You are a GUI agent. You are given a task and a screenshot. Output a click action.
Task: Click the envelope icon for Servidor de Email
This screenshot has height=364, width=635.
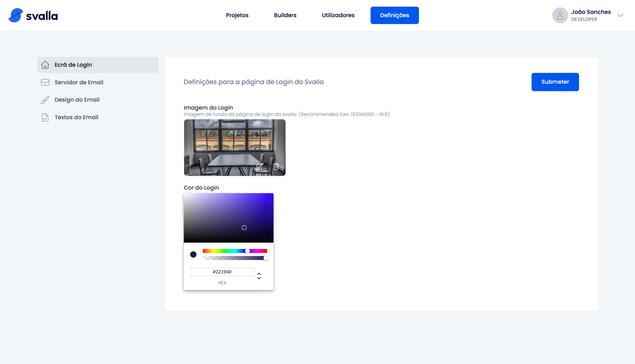point(45,82)
